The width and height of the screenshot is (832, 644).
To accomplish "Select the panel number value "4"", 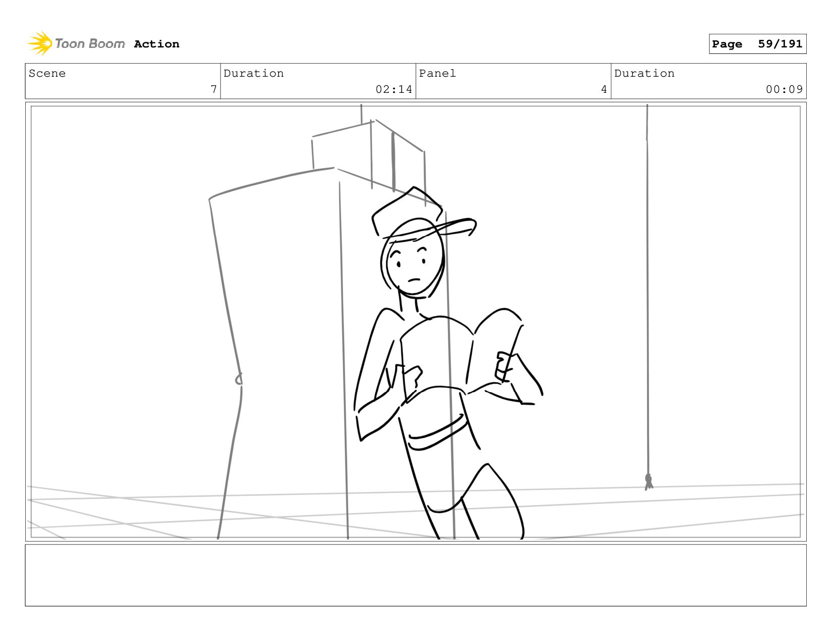I will (604, 89).
